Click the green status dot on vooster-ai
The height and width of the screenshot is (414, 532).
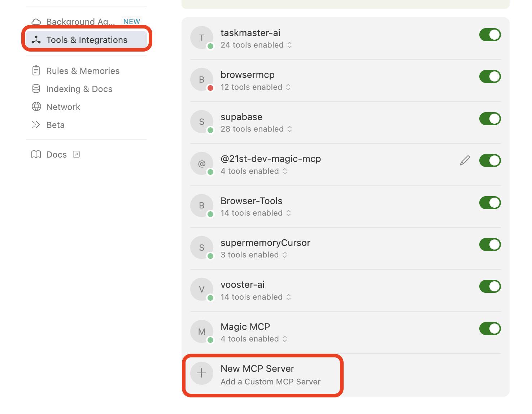[x=210, y=298]
